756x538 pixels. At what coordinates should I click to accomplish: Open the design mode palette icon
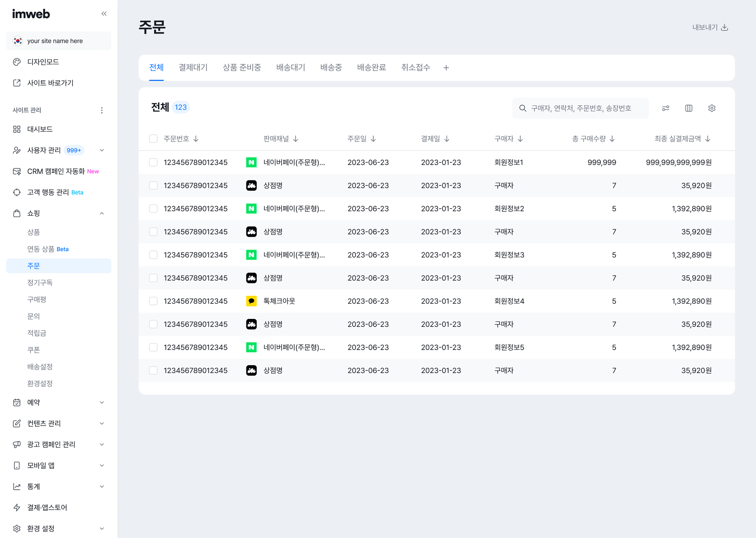pyautogui.click(x=17, y=62)
